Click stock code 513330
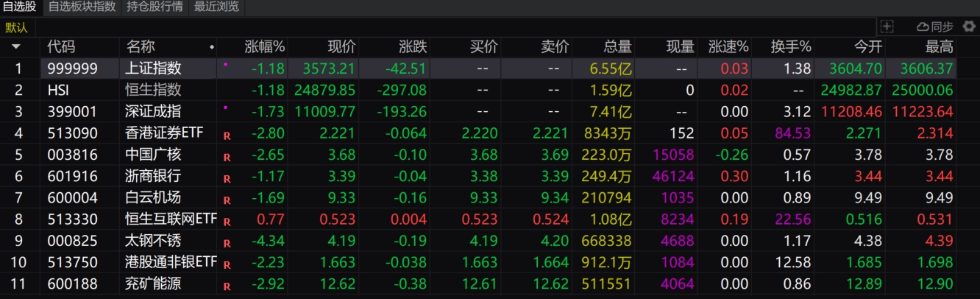Image resolution: width=980 pixels, height=299 pixels. (x=72, y=219)
